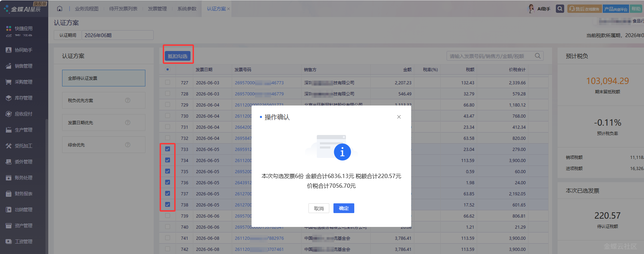Close the 操作确认 dialog with X
The height and width of the screenshot is (254, 644).
[399, 117]
